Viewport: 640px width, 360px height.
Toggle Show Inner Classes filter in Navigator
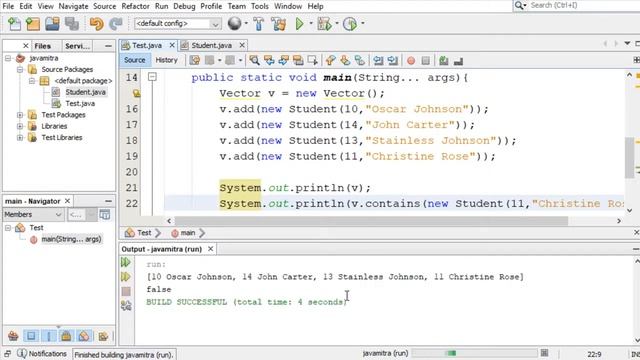(x=84, y=336)
